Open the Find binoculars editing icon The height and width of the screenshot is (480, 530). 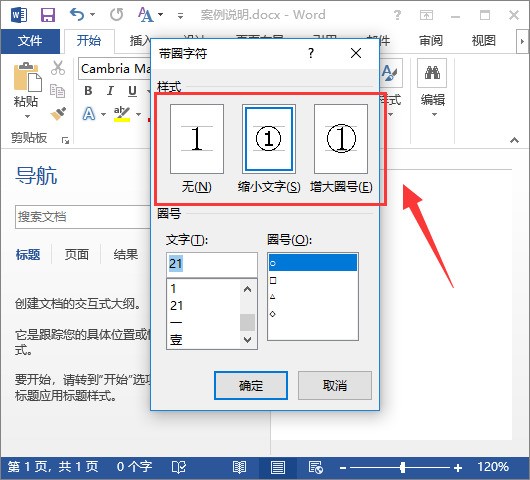coord(432,73)
